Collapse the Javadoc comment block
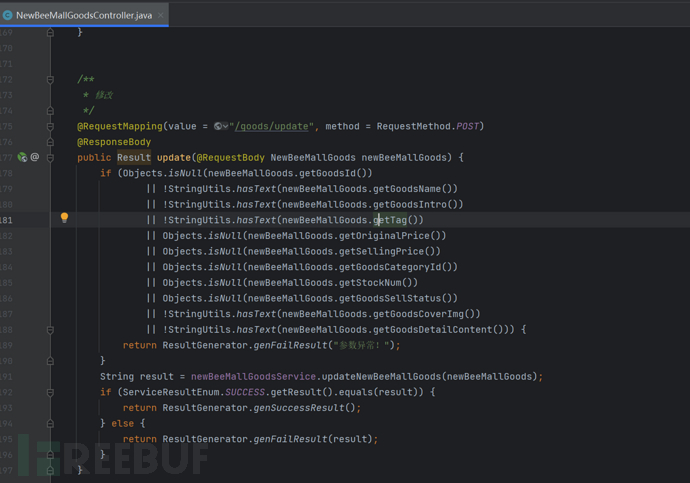The width and height of the screenshot is (690, 483). tap(50, 80)
